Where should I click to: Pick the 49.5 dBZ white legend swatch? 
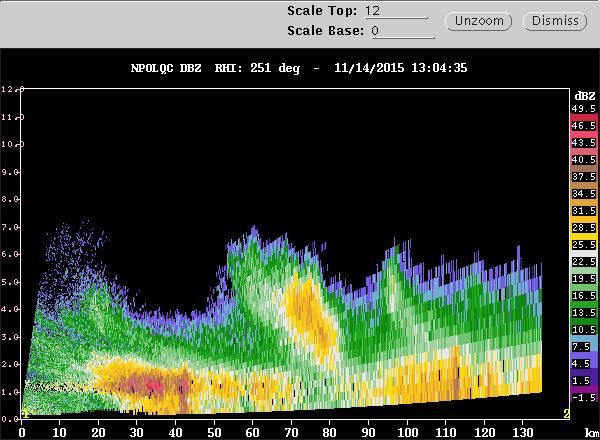coord(583,108)
